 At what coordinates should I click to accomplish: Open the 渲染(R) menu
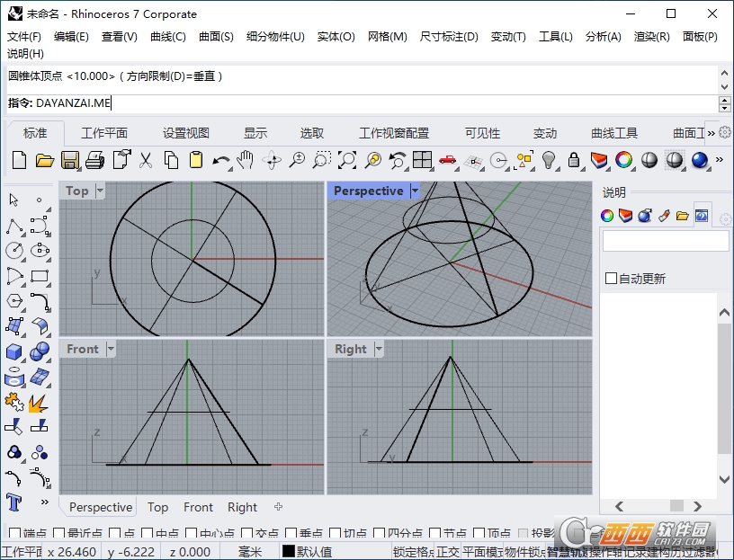click(x=651, y=37)
